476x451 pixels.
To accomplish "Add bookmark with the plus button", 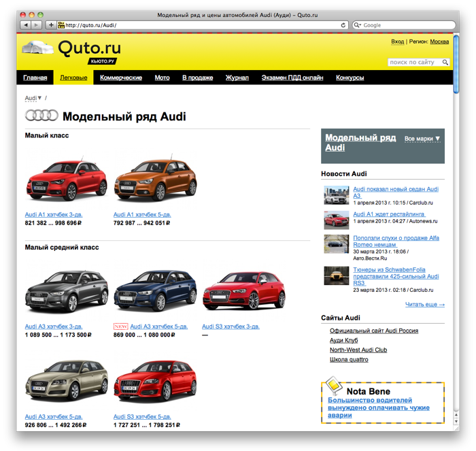I will point(51,25).
